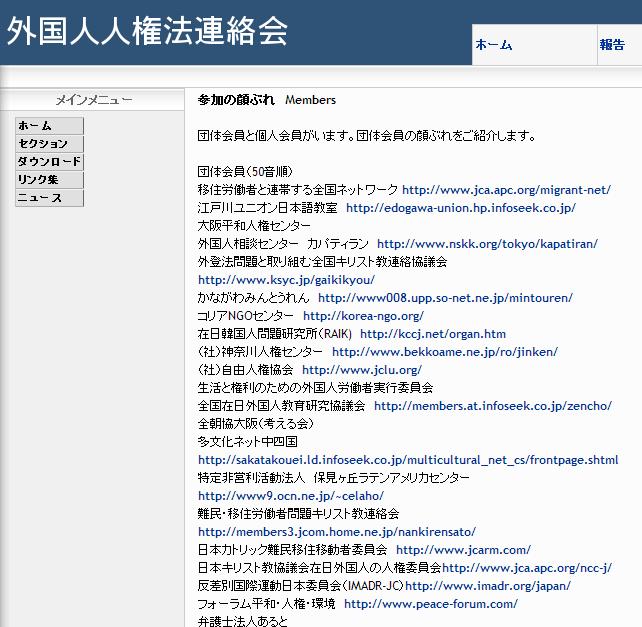Open the members.at.infoseek.co.jp/zencho link
Viewport: 642px width, 627px height.
[x=493, y=406]
